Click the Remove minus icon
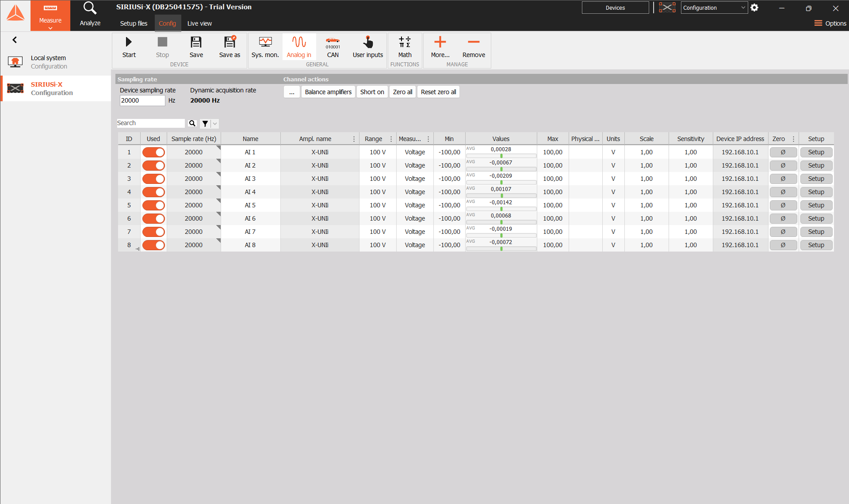This screenshot has width=849, height=504. [x=474, y=42]
